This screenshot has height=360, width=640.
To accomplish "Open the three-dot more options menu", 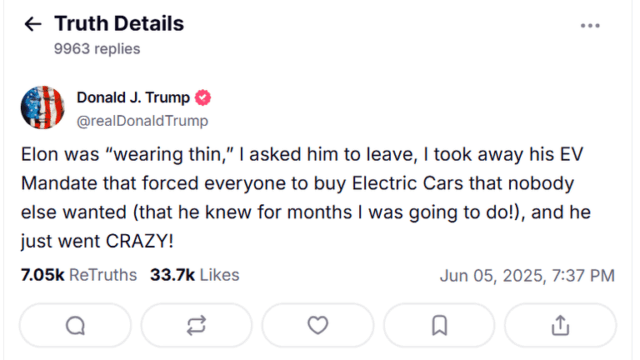I will [x=590, y=26].
